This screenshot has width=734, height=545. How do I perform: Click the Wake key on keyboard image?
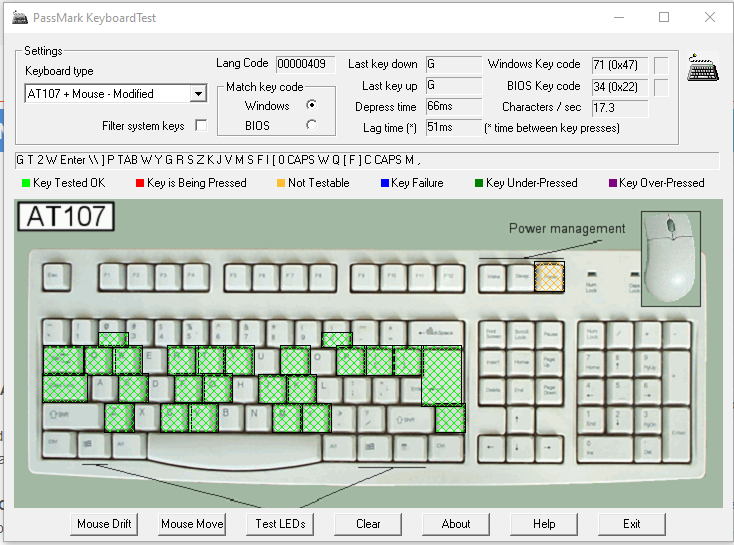pyautogui.click(x=493, y=278)
